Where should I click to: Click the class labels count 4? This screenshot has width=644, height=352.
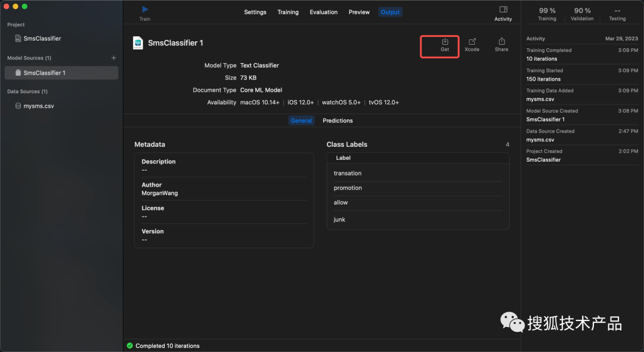(x=507, y=144)
